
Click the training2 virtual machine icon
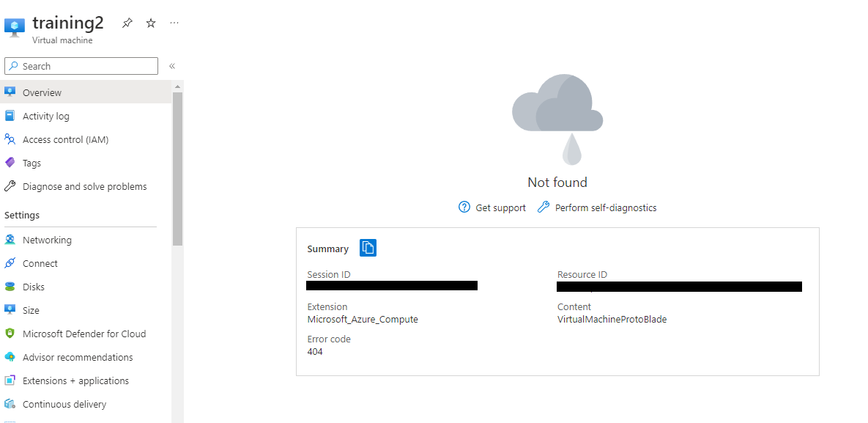(15, 26)
